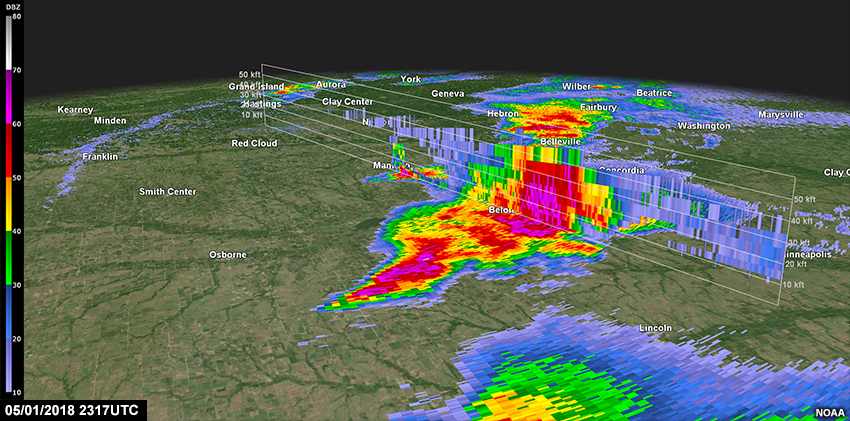Select the Smith Center label
Viewport: 850px width, 421px height.
[x=168, y=192]
